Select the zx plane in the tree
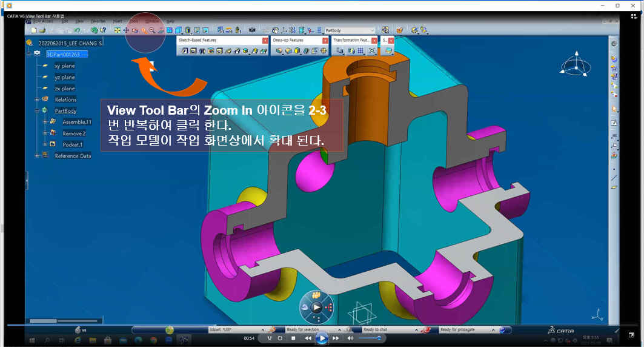The height and width of the screenshot is (347, 644). coord(64,89)
